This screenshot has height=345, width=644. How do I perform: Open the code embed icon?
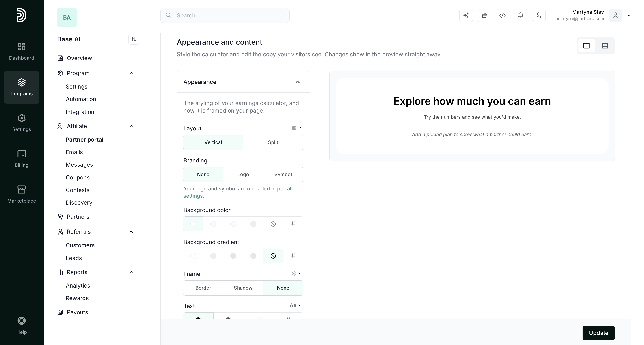click(503, 15)
